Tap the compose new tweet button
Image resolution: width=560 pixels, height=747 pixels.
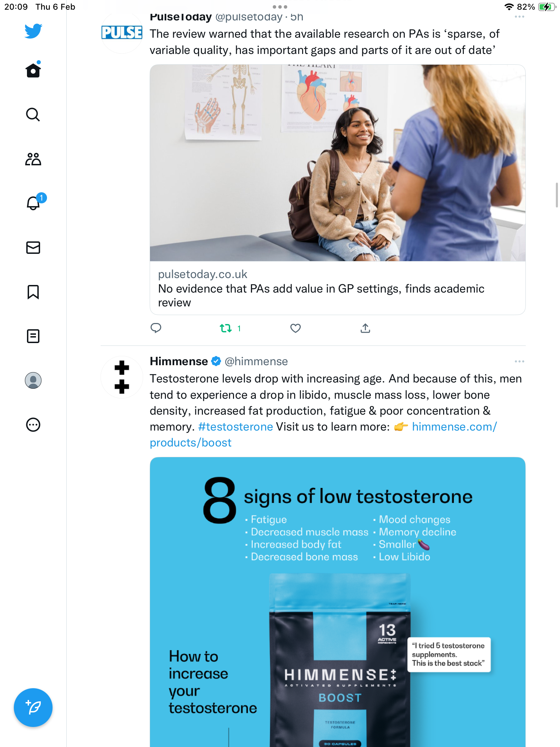33,708
